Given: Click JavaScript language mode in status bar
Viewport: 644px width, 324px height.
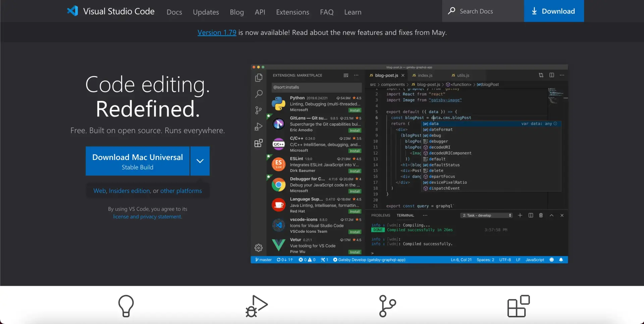Looking at the screenshot, I should click(x=535, y=260).
